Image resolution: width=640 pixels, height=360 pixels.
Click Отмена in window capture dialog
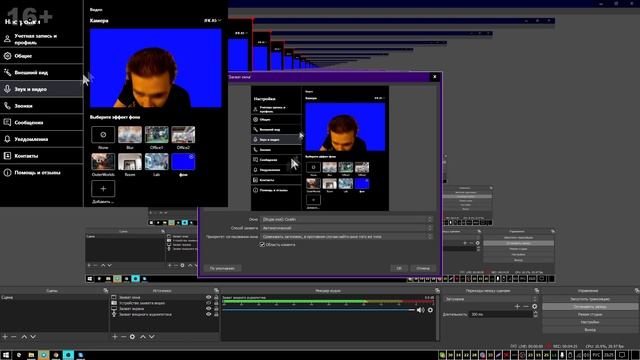click(x=423, y=268)
